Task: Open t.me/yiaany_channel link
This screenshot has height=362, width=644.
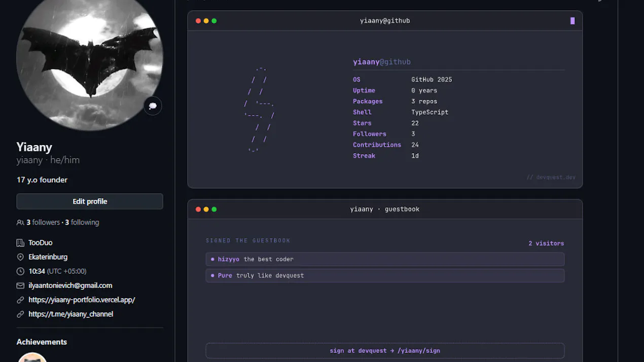Action: click(71, 314)
